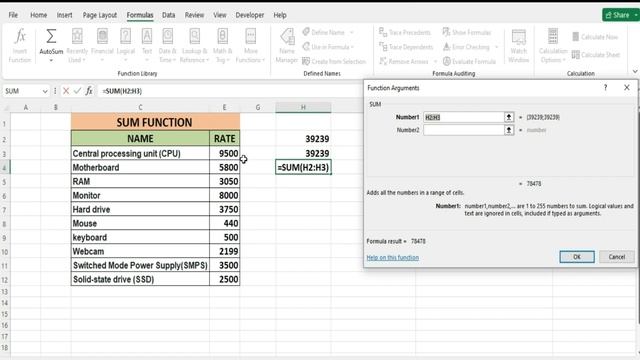Click the Number2 input field

coord(464,130)
